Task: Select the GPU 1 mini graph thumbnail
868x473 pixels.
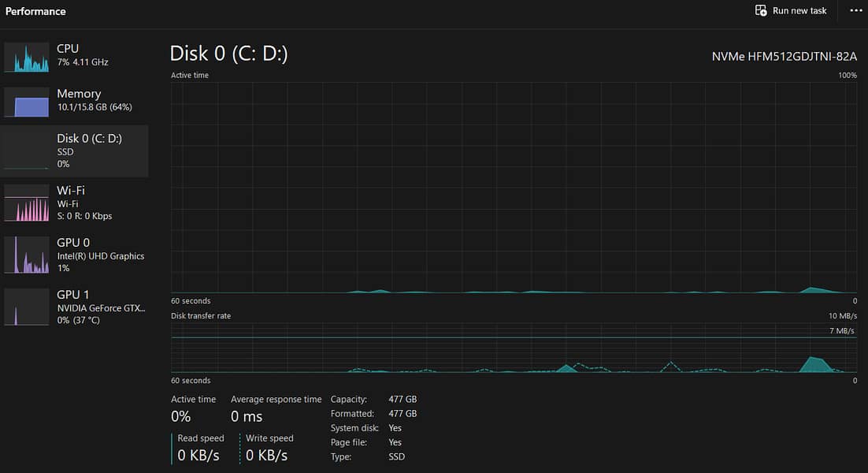Action: click(x=27, y=307)
